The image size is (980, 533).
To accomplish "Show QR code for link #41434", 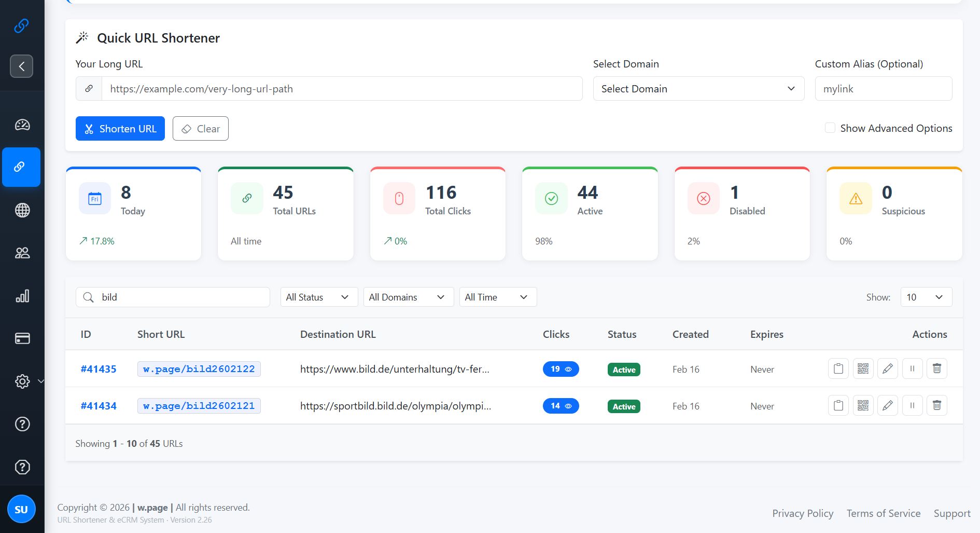I will tap(863, 405).
